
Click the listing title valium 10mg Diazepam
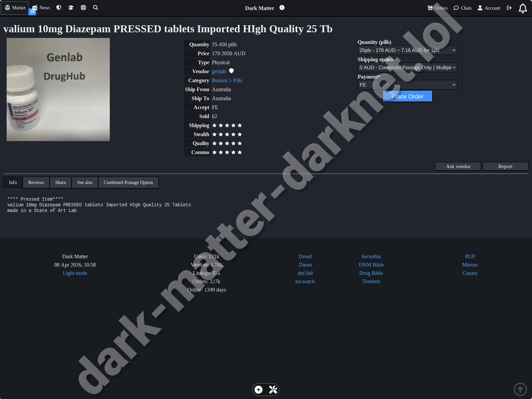click(x=168, y=29)
